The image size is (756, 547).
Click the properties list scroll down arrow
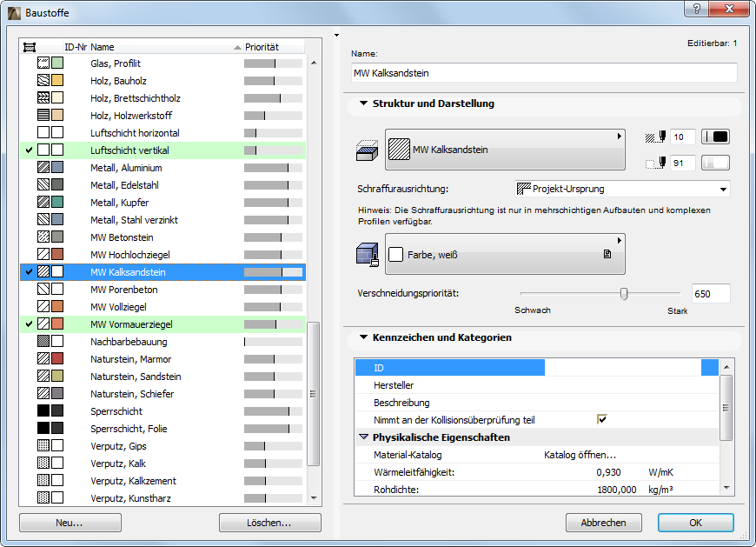726,488
